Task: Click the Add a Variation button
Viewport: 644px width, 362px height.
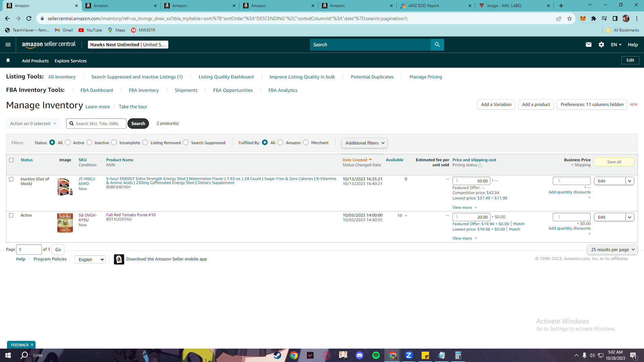Action: (496, 105)
